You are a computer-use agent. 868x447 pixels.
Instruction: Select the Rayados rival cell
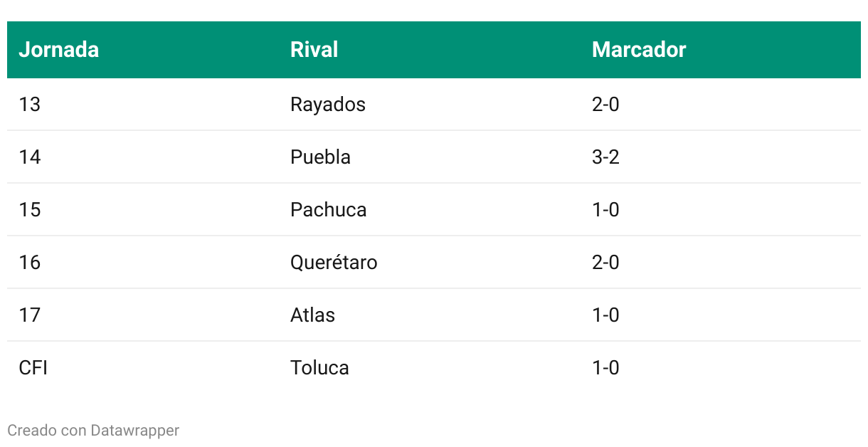click(328, 105)
